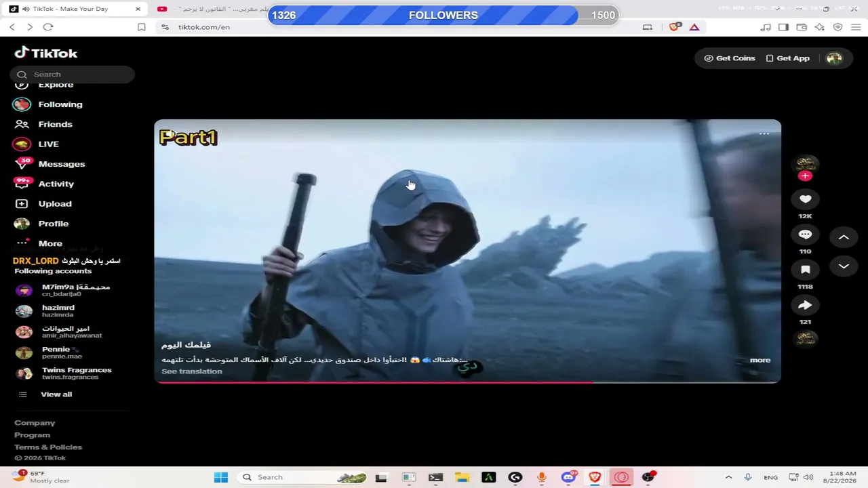
Task: Open the Brave Shields icon
Action: pos(674,27)
